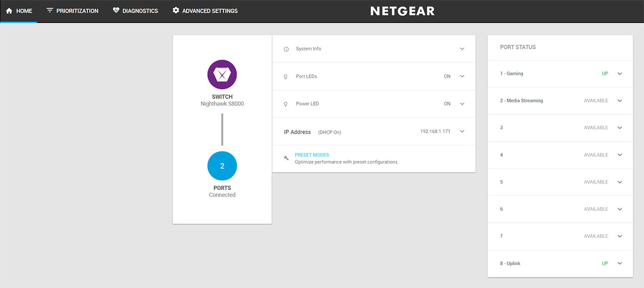The height and width of the screenshot is (288, 644).
Task: Click the System Info label
Action: pos(308,49)
